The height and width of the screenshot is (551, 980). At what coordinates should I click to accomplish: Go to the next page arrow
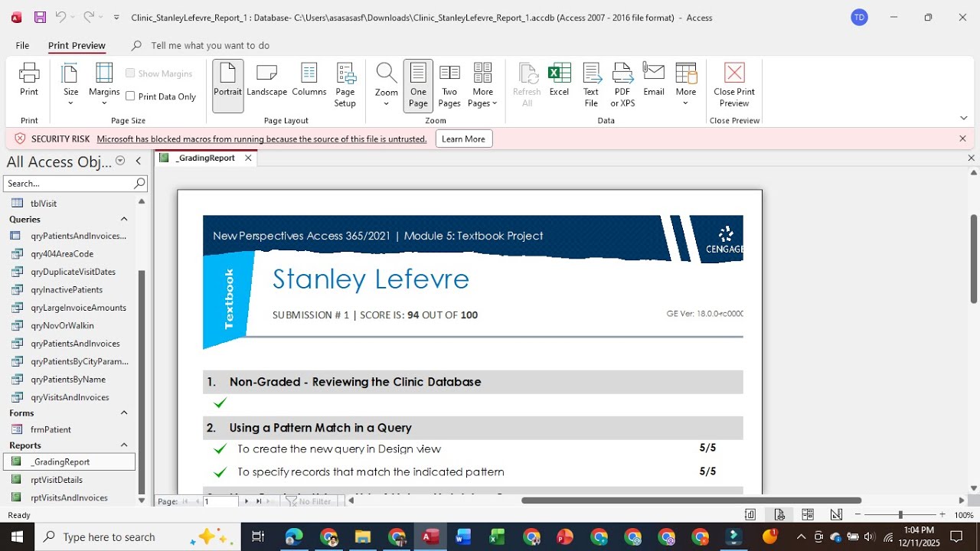tap(246, 501)
